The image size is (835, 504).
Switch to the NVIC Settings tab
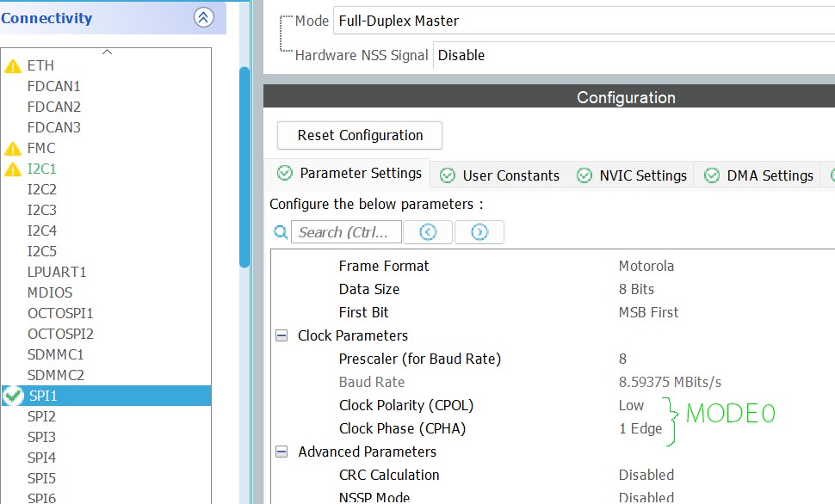pos(632,175)
